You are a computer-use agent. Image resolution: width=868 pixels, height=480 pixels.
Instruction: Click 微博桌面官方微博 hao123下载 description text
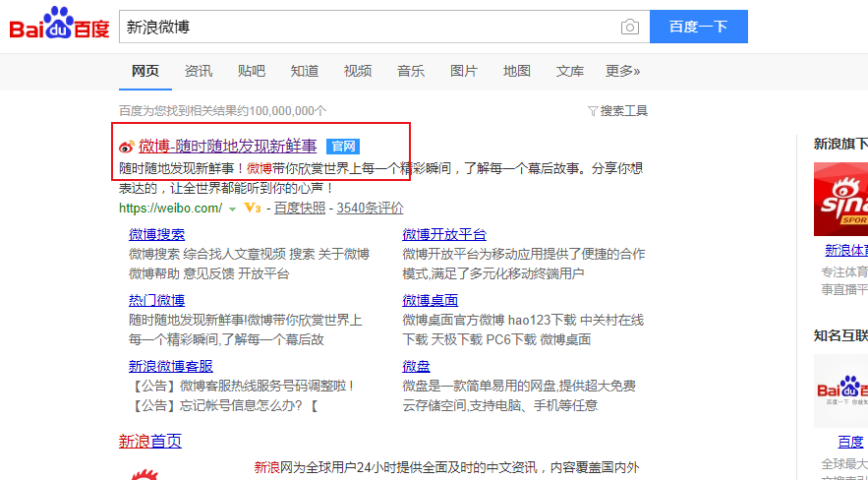pos(523,321)
